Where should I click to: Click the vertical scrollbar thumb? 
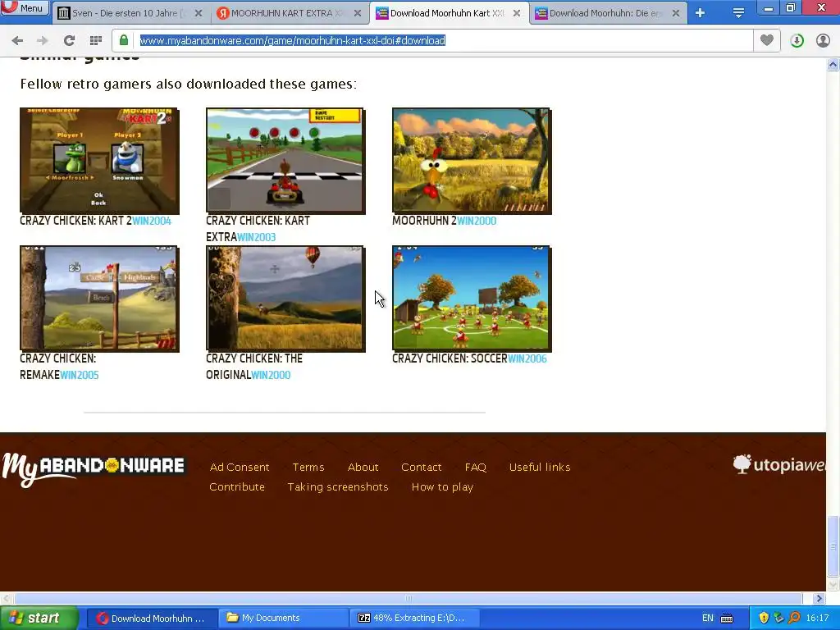833,546
